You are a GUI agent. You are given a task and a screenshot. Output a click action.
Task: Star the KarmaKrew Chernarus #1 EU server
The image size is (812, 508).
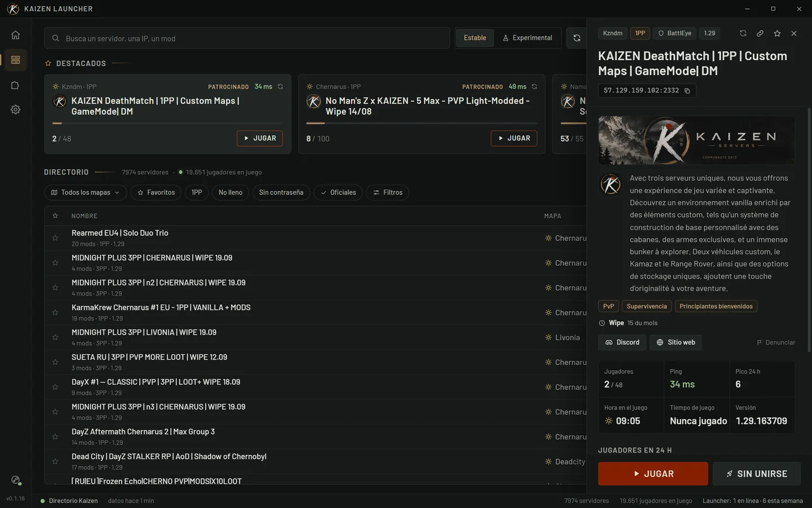point(55,313)
